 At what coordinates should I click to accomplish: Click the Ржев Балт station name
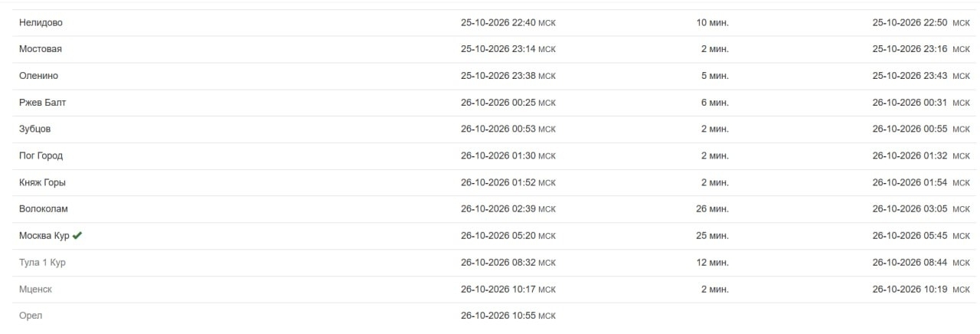[43, 103]
